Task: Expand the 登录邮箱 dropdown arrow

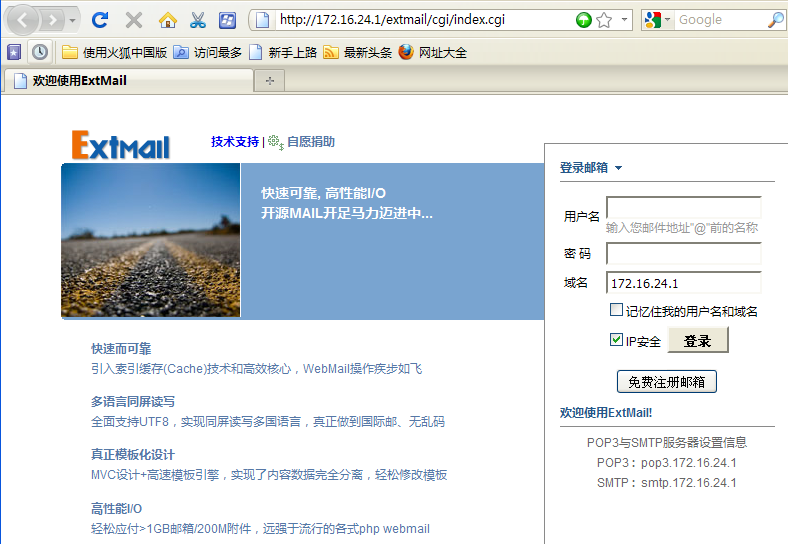Action: click(x=619, y=168)
